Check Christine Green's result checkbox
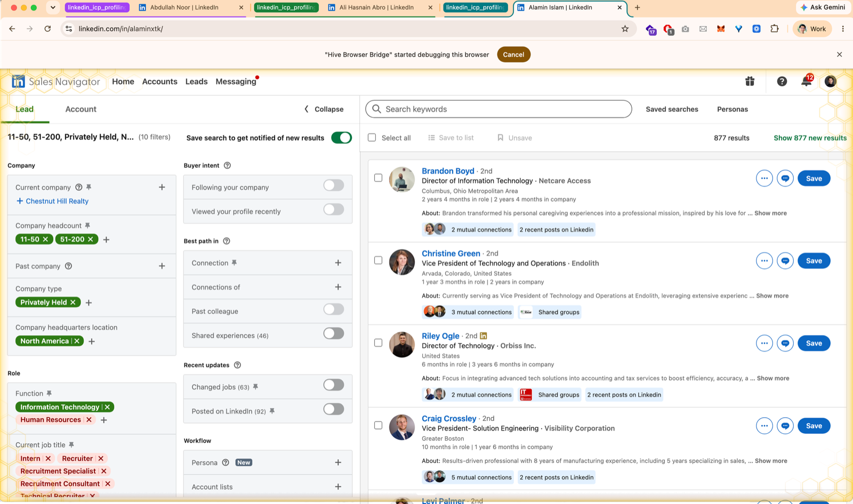Viewport: 853px width, 504px height. coord(379,261)
